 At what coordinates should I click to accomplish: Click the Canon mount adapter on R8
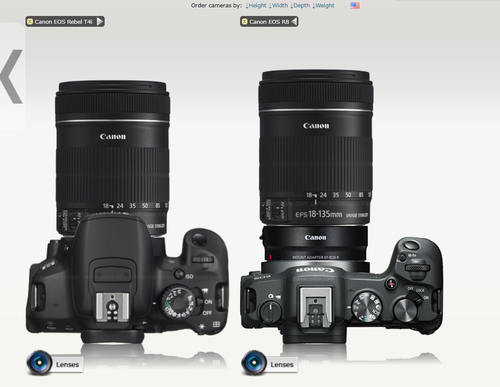click(315, 244)
